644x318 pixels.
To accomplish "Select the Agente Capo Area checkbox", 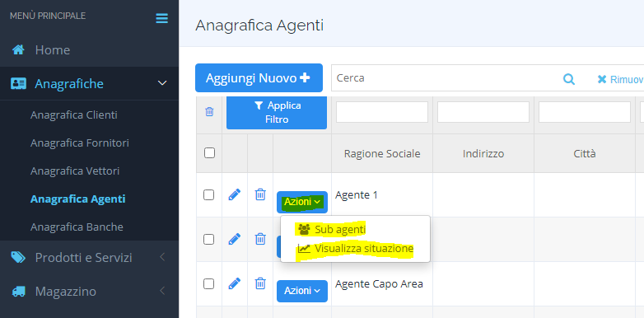I will [x=209, y=283].
